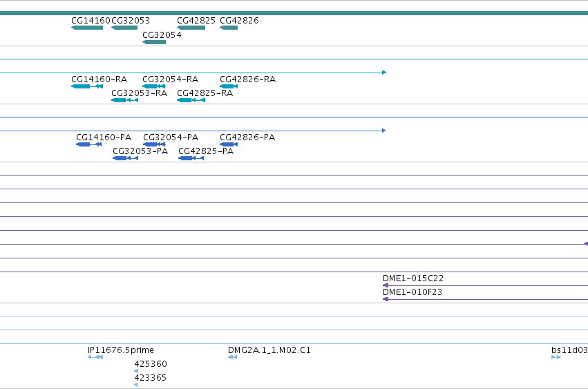
Task: Select the CG14160-RA transcript glyph
Action: (x=87, y=86)
